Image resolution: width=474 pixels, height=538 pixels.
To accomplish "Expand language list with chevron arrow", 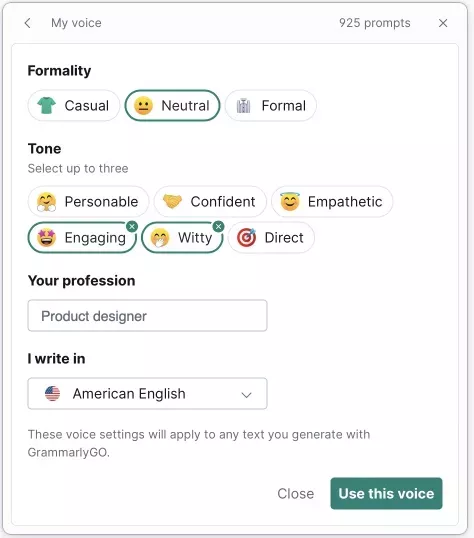I will (246, 395).
